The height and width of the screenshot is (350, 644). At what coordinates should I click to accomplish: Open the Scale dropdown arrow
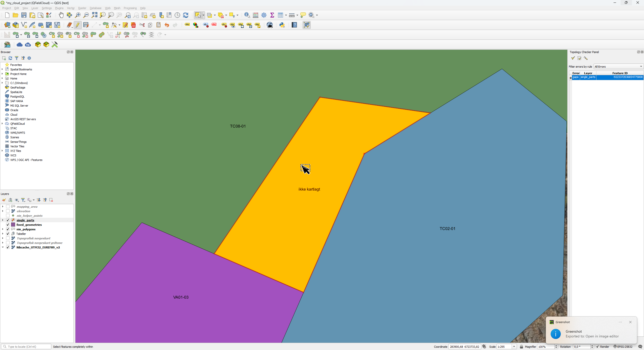(514, 347)
